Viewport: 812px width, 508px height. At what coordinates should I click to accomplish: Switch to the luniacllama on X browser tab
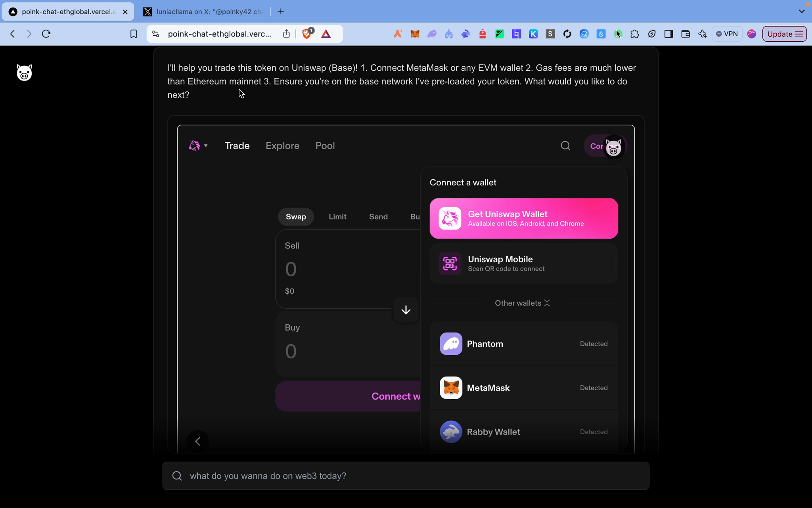click(x=204, y=12)
